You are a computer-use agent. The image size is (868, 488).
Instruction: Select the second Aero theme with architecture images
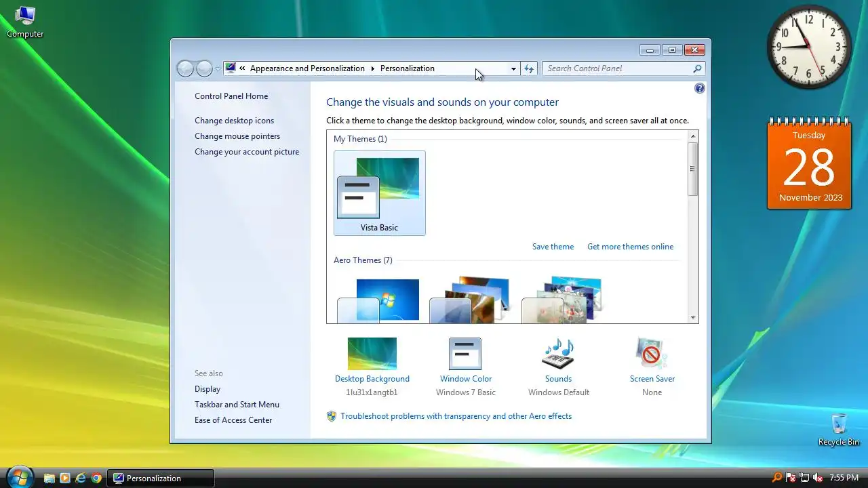click(x=469, y=300)
